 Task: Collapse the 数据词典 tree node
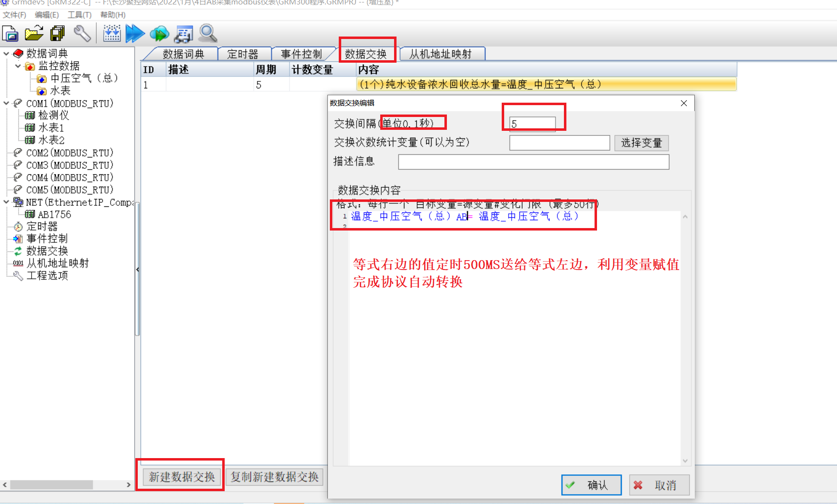(6, 53)
